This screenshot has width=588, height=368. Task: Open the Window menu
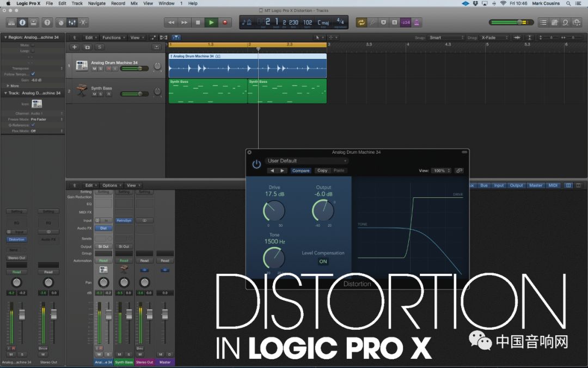(167, 3)
